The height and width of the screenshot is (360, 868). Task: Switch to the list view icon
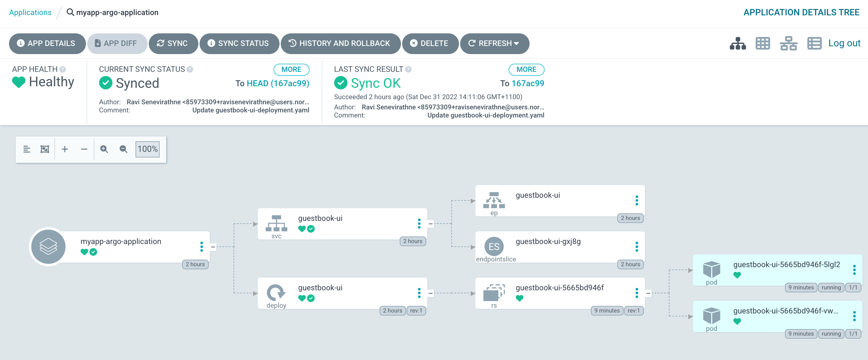[x=814, y=44]
